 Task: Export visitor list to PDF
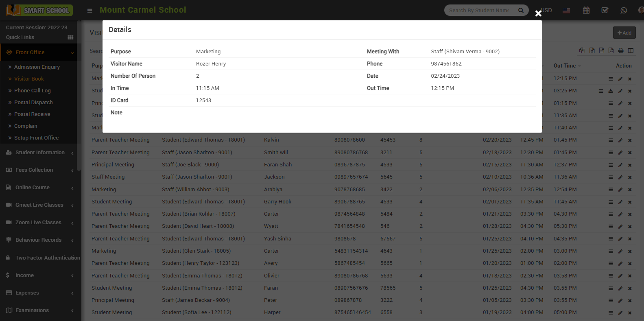[611, 50]
